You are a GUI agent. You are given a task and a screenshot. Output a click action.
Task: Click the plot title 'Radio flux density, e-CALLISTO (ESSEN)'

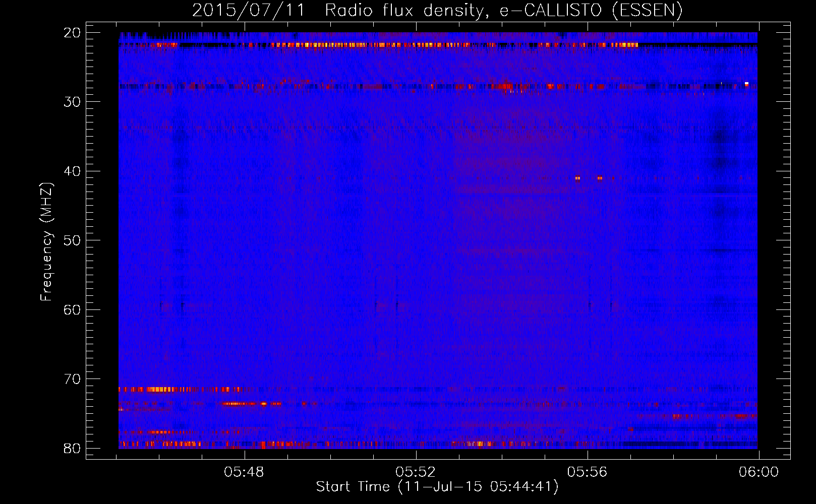503,11
